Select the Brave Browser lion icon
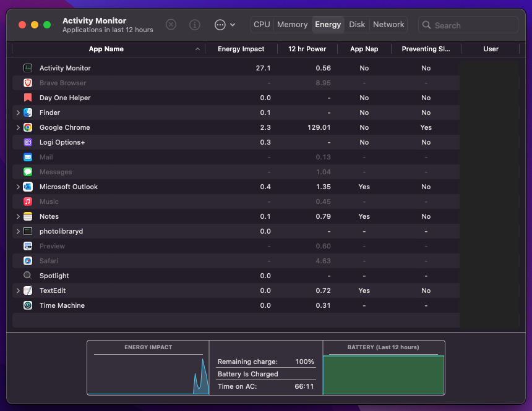532x411 pixels. (x=28, y=83)
